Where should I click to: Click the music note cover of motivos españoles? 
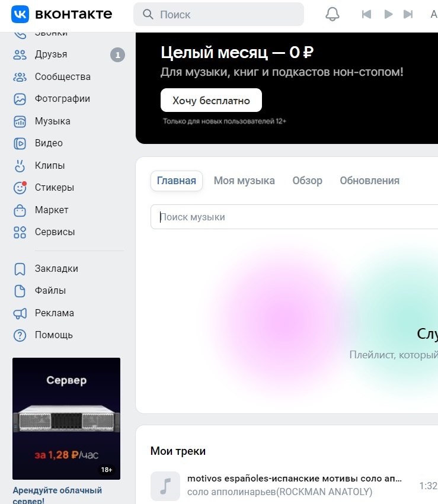click(165, 486)
